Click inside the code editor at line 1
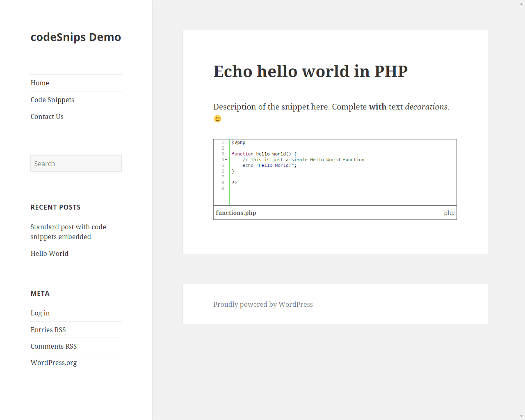This screenshot has height=420, width=525. (343, 142)
